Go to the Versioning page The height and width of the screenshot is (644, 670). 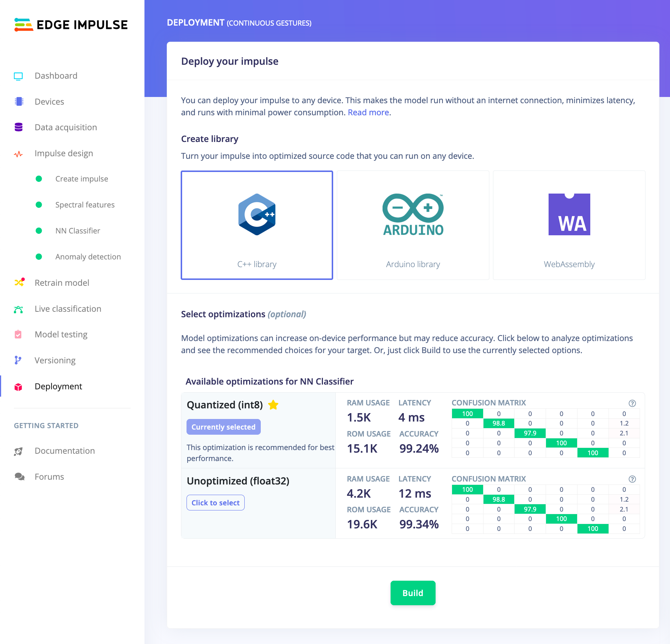tap(55, 360)
